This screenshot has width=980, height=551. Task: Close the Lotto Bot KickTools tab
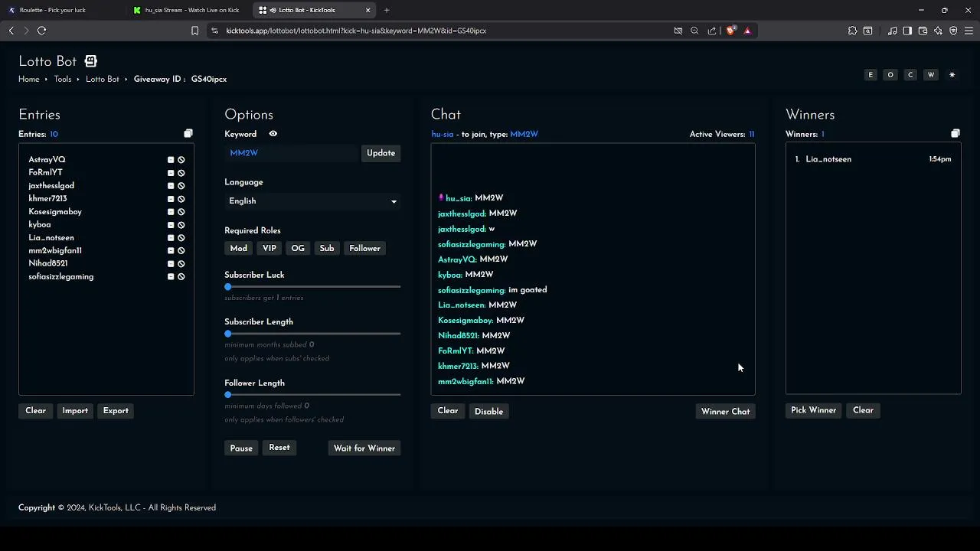[368, 10]
